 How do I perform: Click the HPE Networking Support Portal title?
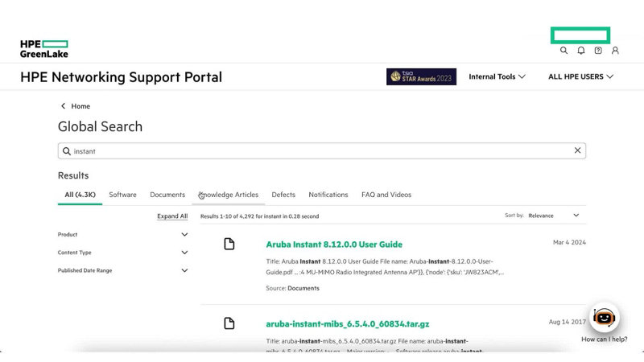[x=122, y=77]
